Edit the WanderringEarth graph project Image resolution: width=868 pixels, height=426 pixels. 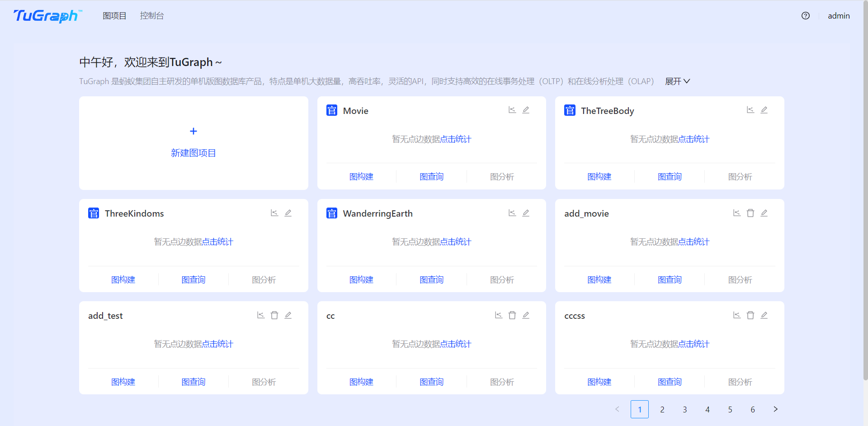pyautogui.click(x=526, y=213)
